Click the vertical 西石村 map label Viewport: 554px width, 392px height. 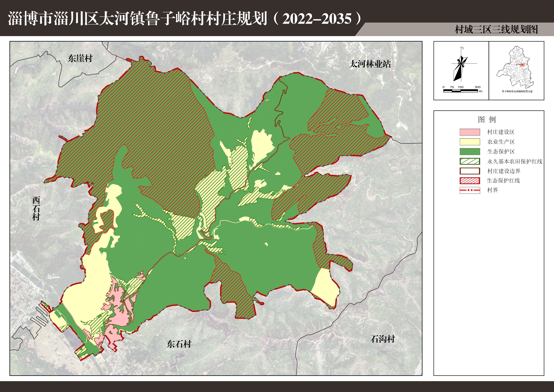point(36,209)
